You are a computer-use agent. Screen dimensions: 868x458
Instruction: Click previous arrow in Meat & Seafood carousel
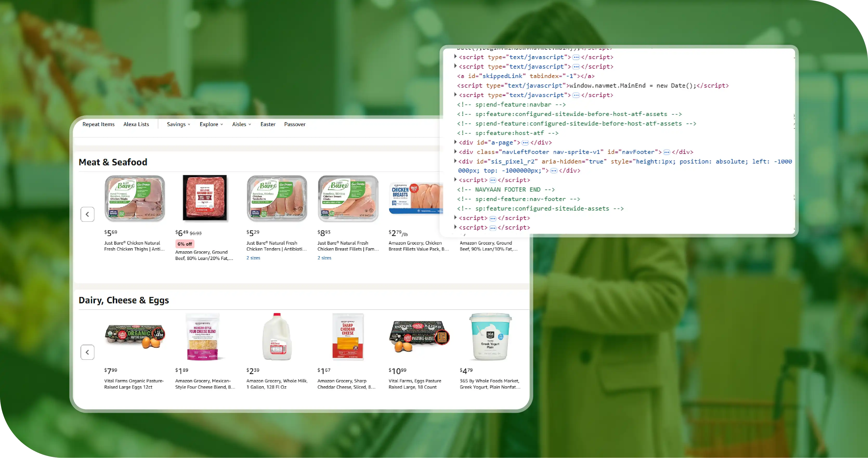88,214
